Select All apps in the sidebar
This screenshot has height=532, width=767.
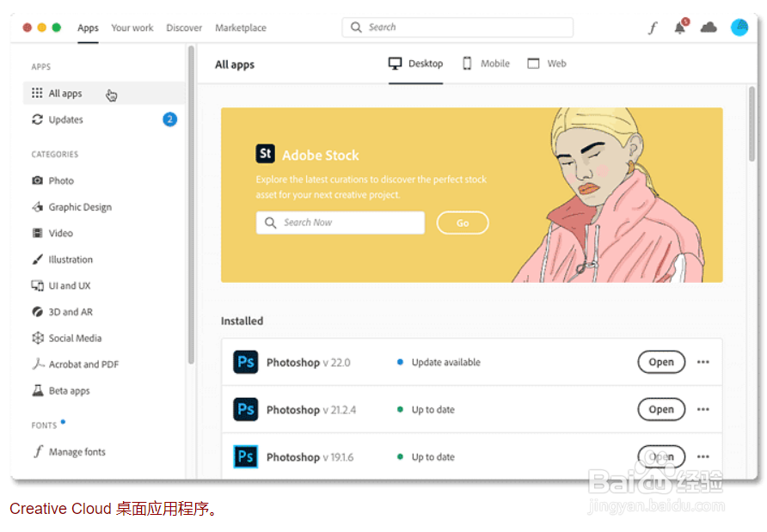click(x=104, y=93)
